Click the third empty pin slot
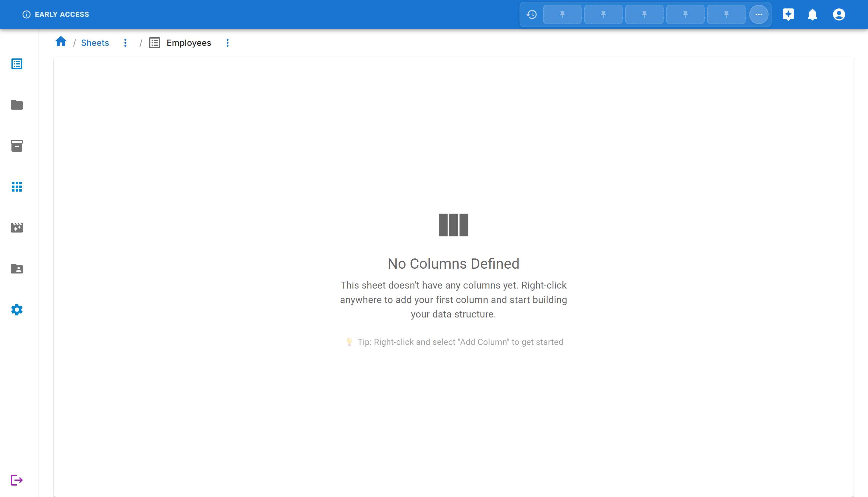Screen dimensions: 868x497 (644, 14)
